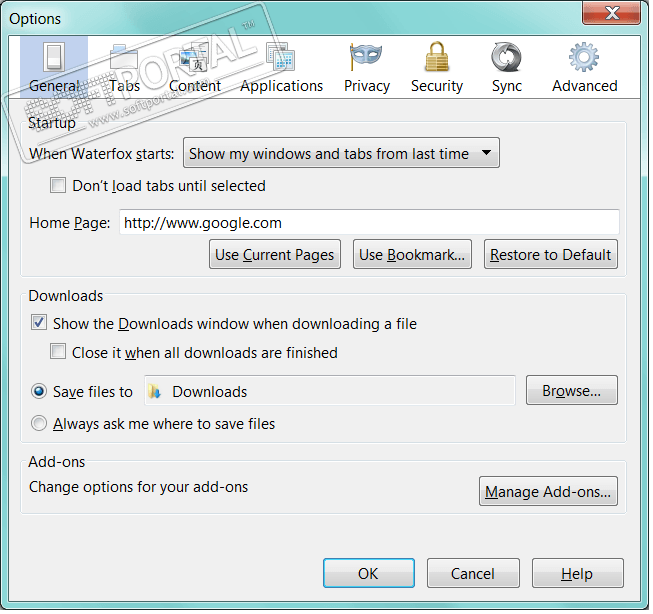Switch to the General tab label
The height and width of the screenshot is (614, 653).
(54, 86)
